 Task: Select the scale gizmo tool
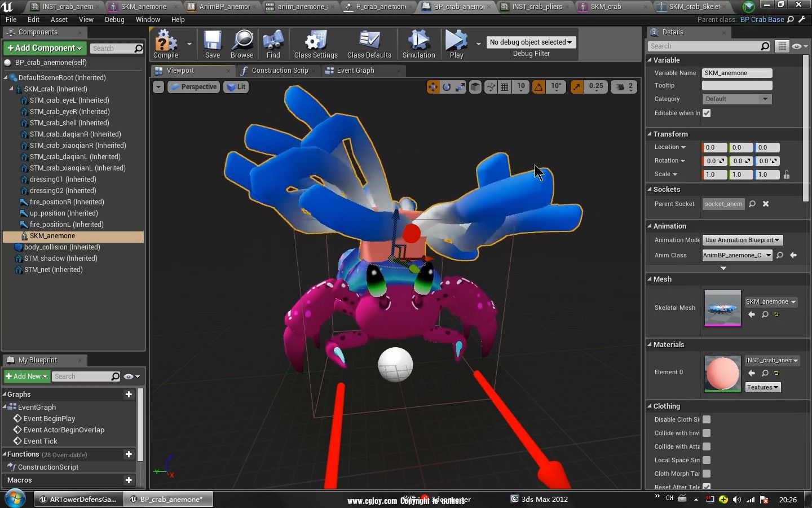460,87
